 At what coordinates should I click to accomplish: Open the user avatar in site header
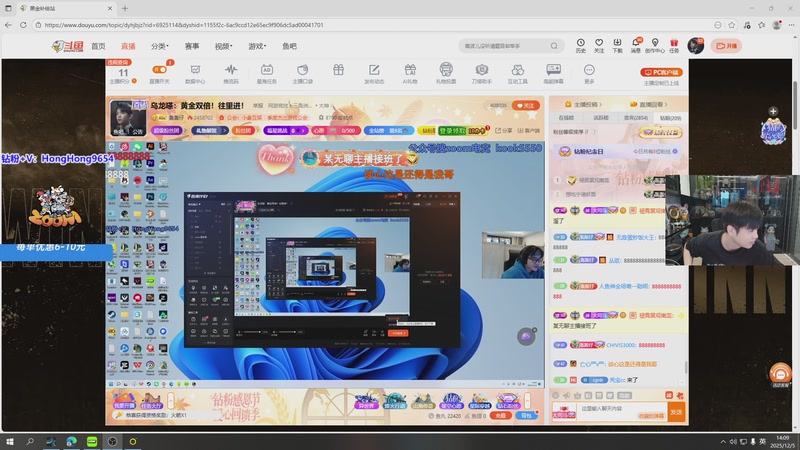pyautogui.click(x=695, y=45)
